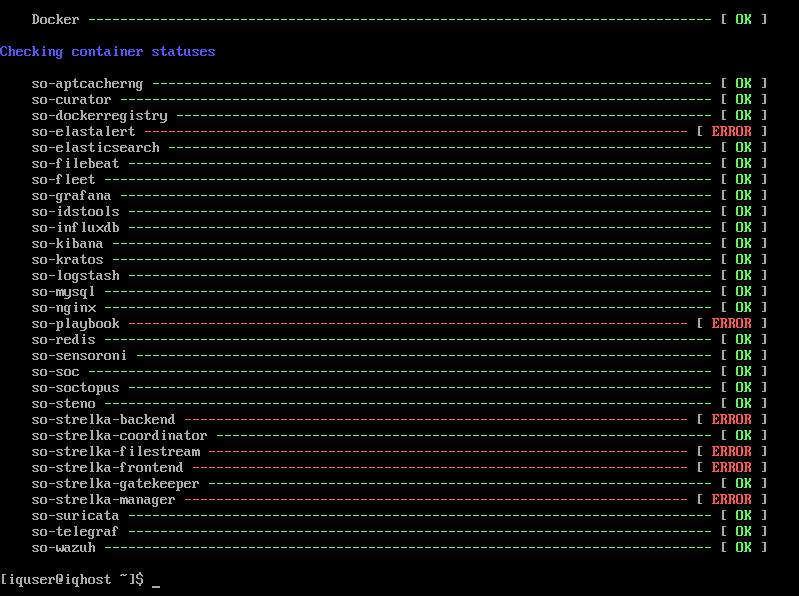Click the ERROR status for so-strelka-frontend
The height and width of the screenshot is (597, 799).
point(731,468)
